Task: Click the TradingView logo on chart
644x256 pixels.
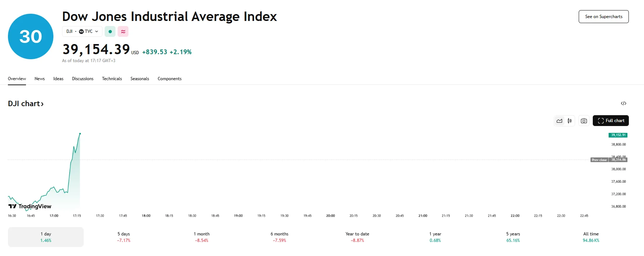Action: [x=30, y=206]
